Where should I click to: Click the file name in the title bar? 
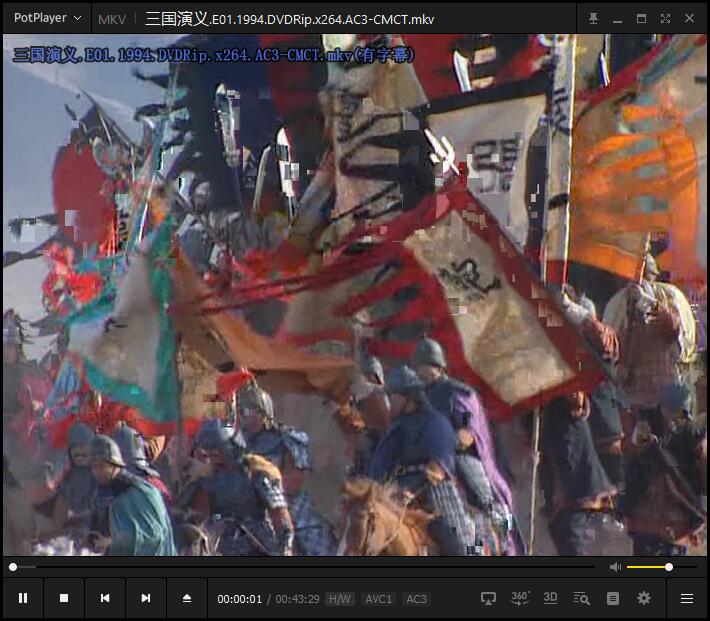[290, 19]
